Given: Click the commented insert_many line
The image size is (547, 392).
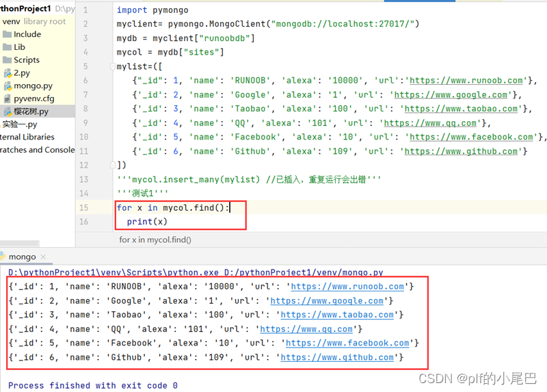Looking at the screenshot, I should coord(249,179).
